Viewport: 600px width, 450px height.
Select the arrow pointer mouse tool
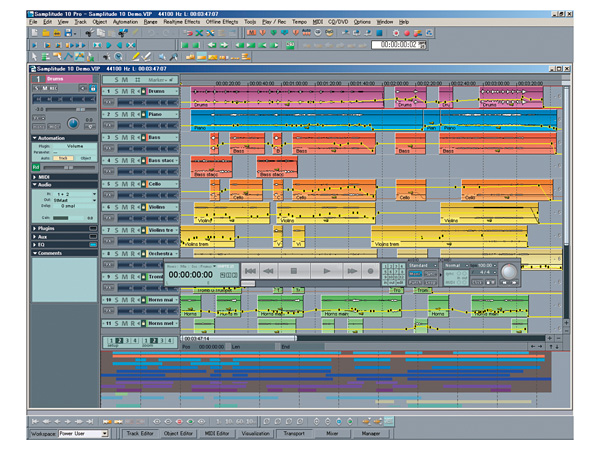tap(34, 57)
